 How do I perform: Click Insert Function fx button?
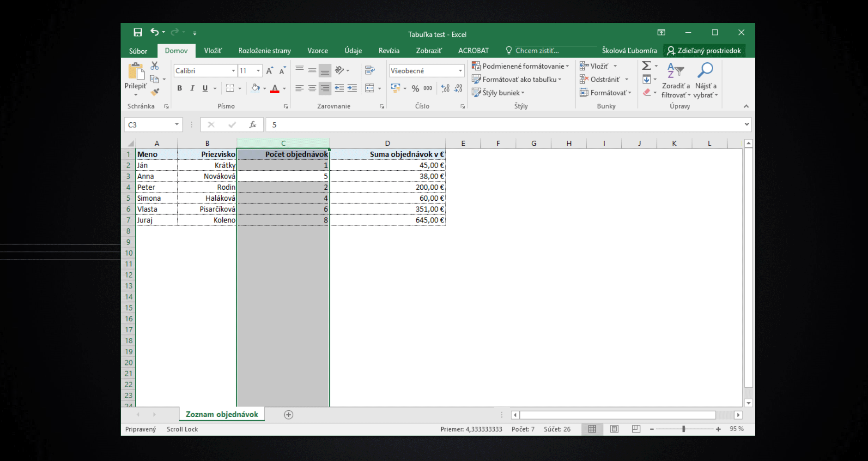(253, 125)
